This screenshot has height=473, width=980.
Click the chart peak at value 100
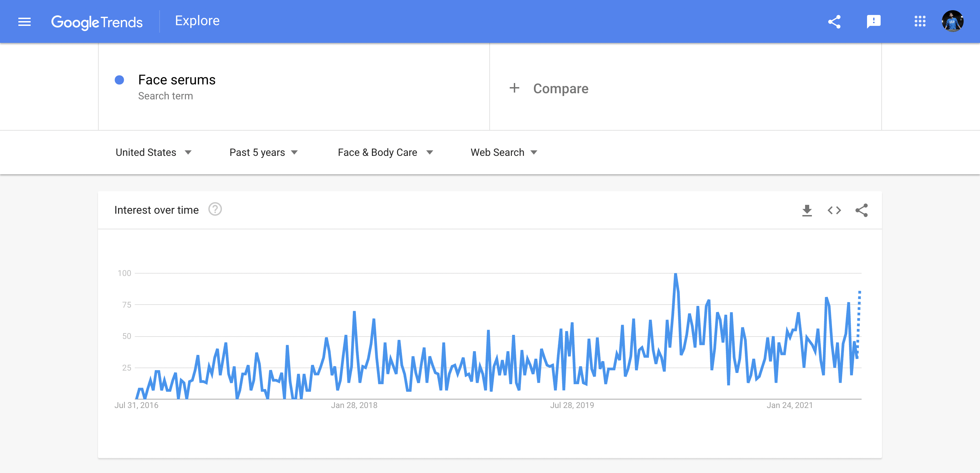(x=675, y=274)
